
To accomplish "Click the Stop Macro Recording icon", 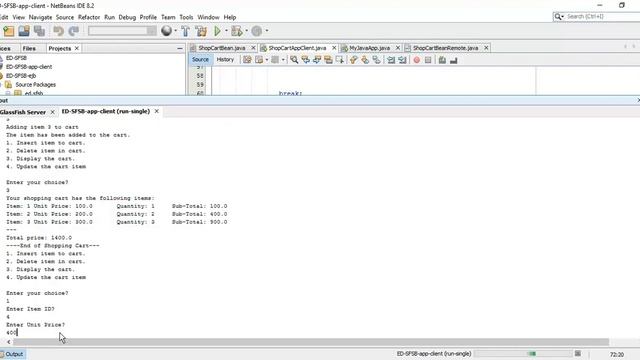I will 428,60.
